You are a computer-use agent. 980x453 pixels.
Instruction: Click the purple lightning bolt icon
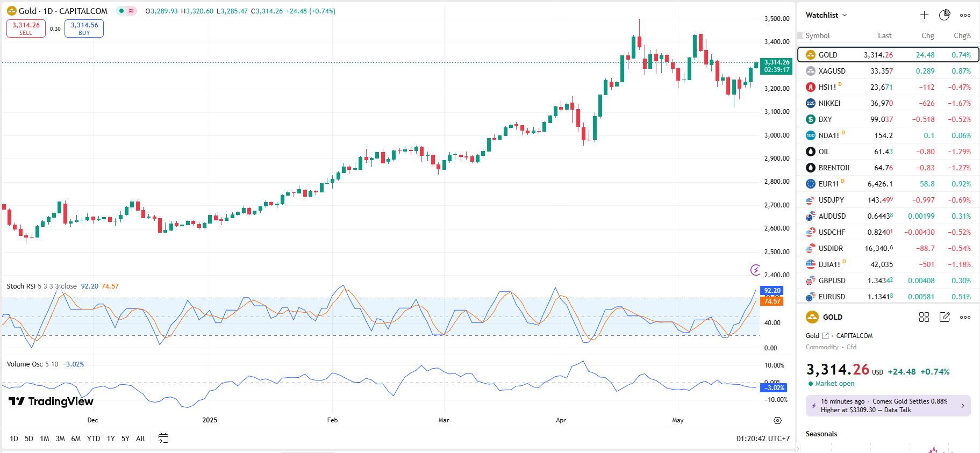(x=755, y=270)
